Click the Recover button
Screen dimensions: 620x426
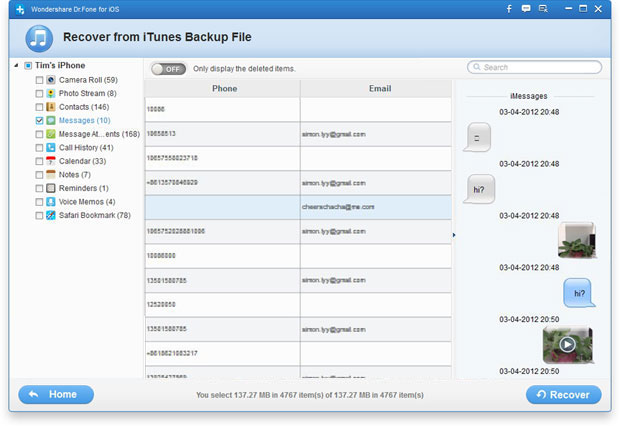point(563,394)
